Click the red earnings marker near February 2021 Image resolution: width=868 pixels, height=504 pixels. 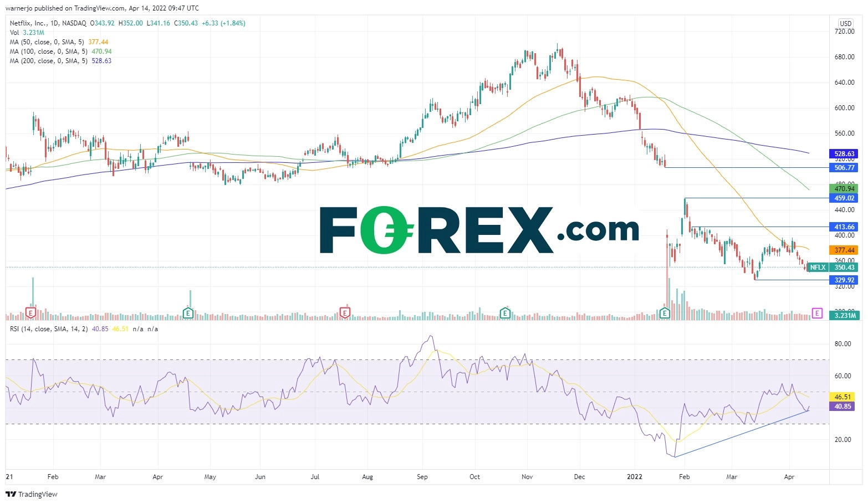tap(31, 313)
